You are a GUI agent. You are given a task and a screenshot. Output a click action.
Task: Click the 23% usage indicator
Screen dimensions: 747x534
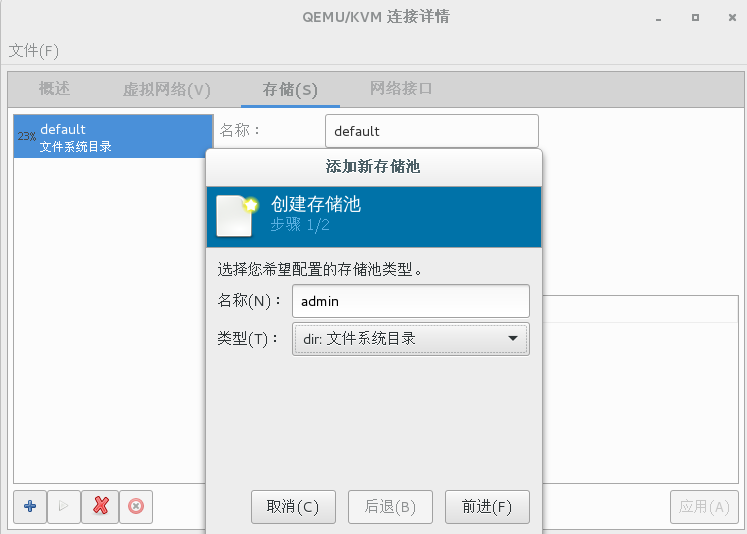(x=27, y=136)
